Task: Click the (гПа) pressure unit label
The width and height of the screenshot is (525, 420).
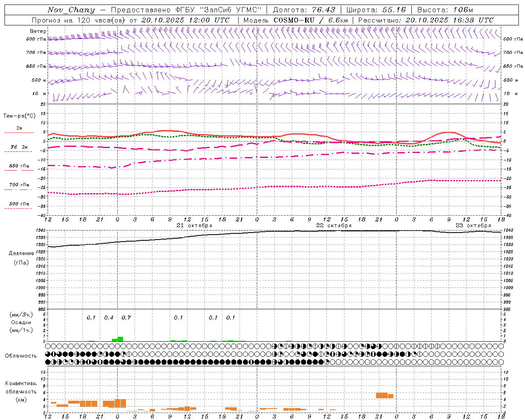Action: tap(21, 262)
